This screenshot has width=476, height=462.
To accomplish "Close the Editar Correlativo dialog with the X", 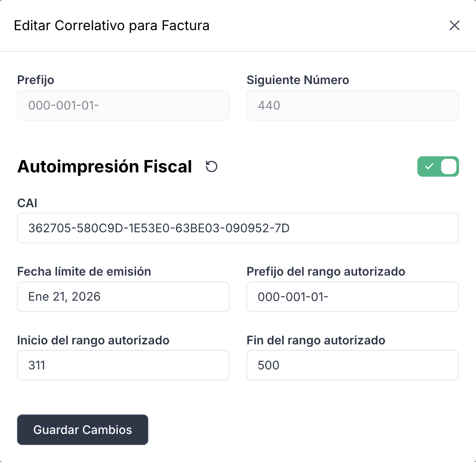I will [x=454, y=25].
